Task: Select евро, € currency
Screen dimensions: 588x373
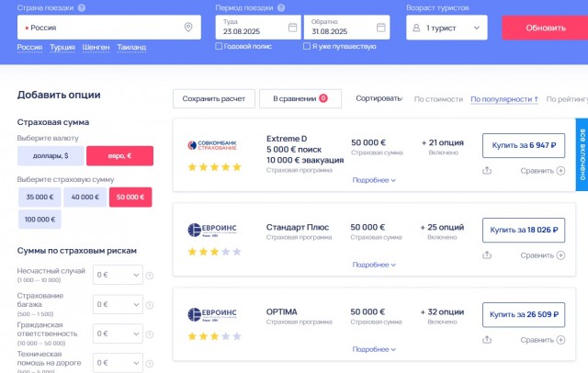Action: [120, 155]
